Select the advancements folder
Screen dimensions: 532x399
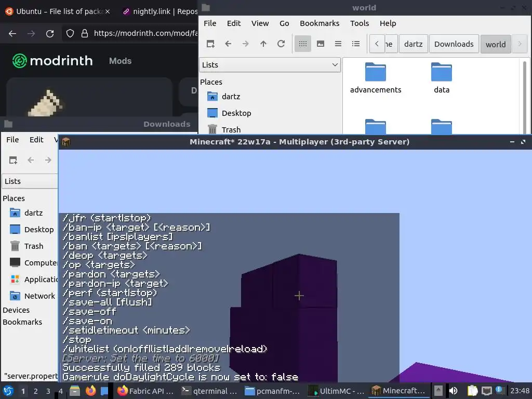click(x=376, y=78)
